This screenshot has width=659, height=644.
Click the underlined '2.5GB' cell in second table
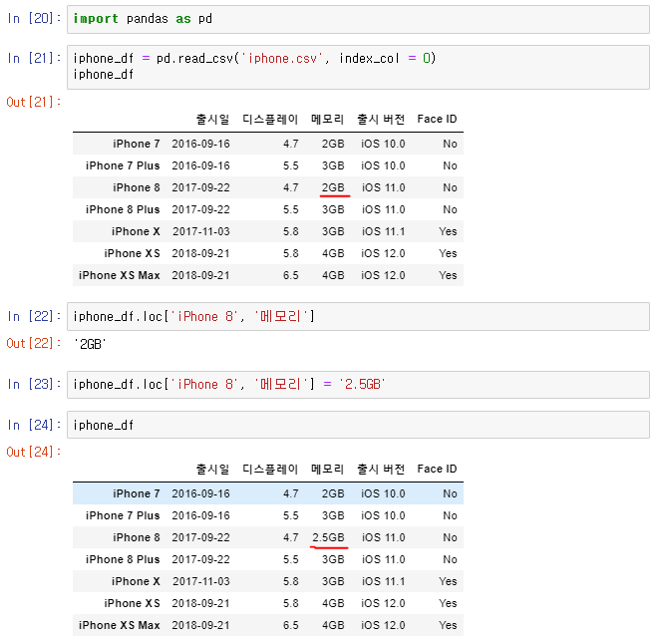328,537
